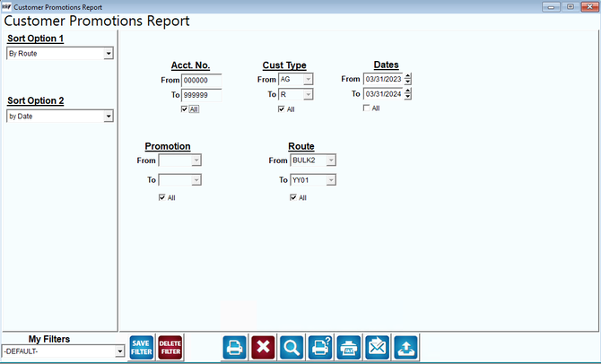Click the My Filters label
This screenshot has width=601, height=364.
[x=49, y=339]
